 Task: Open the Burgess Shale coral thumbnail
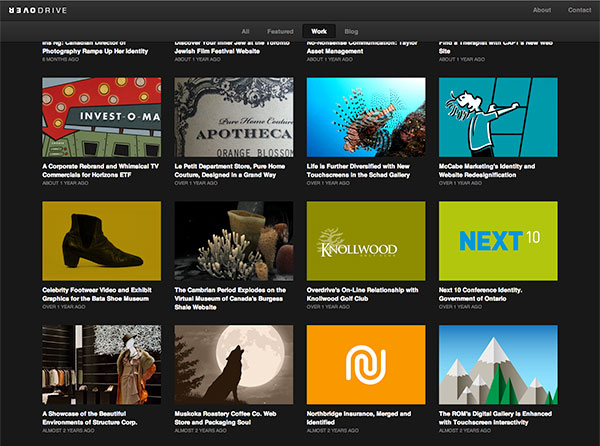click(234, 241)
